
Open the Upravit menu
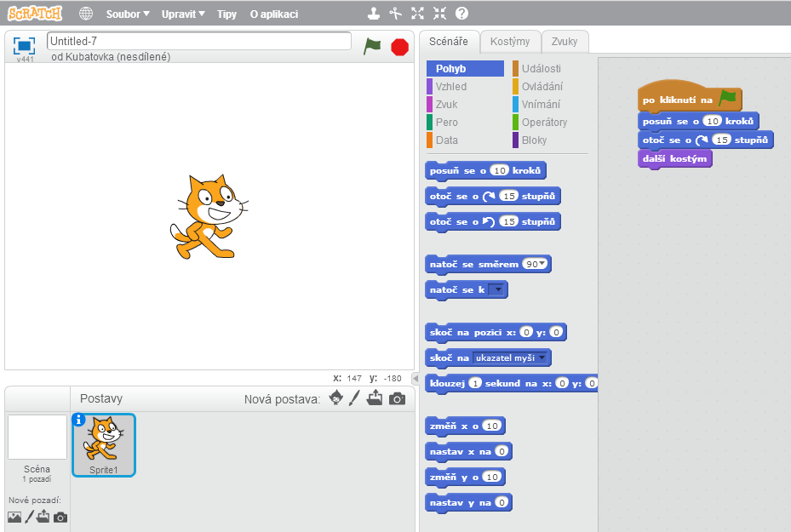click(183, 14)
